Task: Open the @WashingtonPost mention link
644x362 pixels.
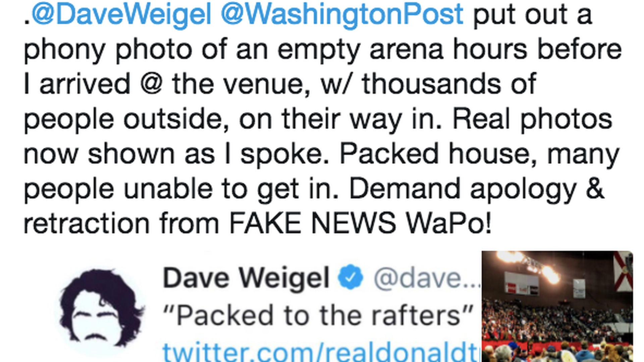Action: [x=342, y=15]
